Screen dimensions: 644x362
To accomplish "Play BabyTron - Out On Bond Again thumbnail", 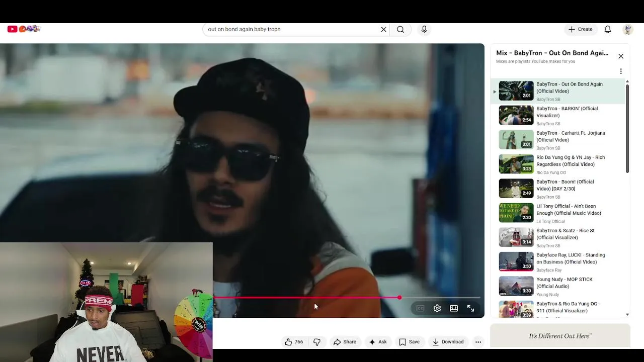I will (x=516, y=90).
